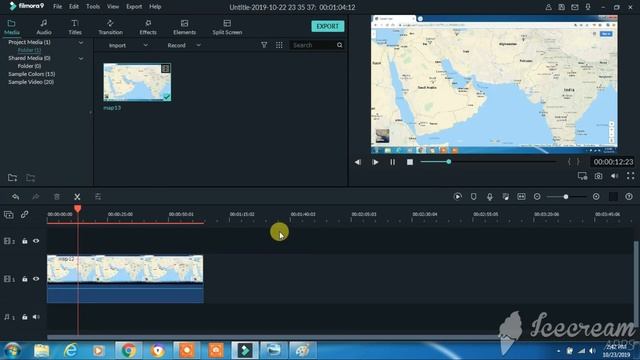This screenshot has height=360, width=640.
Task: Open the Help menu
Action: (155, 7)
